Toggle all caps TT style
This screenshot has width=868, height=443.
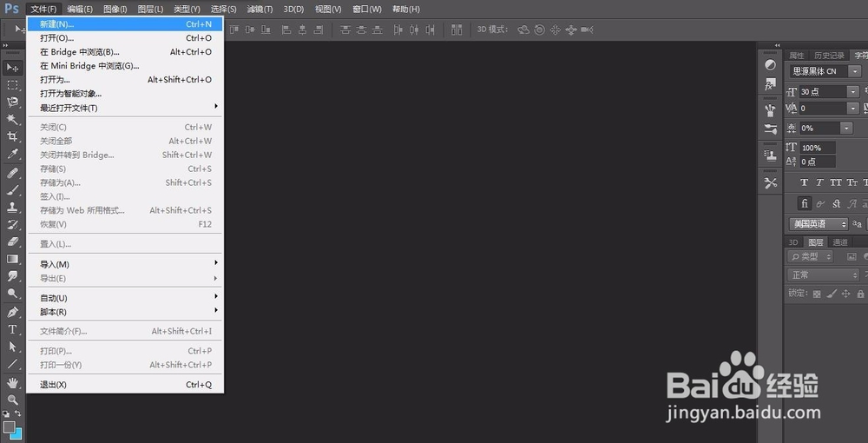point(836,182)
